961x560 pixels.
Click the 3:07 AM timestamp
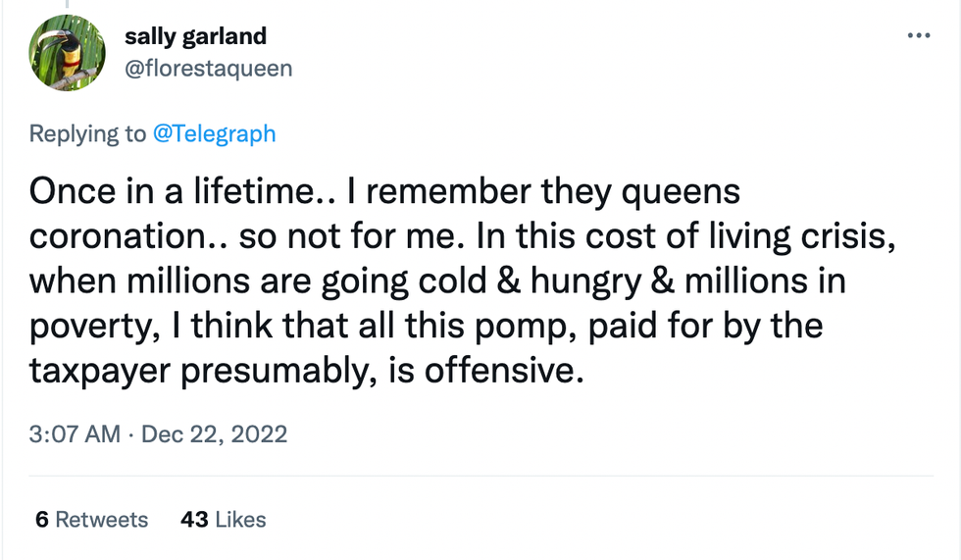pos(75,433)
